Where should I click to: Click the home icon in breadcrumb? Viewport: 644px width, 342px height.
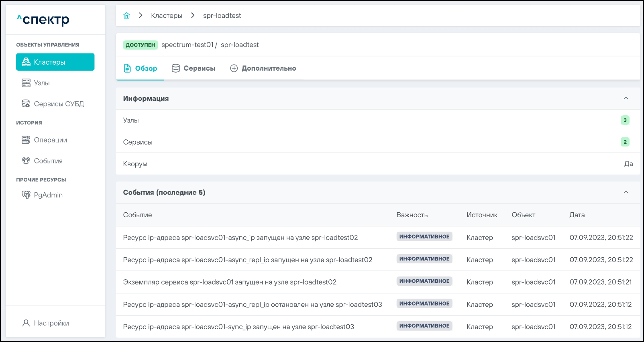126,16
